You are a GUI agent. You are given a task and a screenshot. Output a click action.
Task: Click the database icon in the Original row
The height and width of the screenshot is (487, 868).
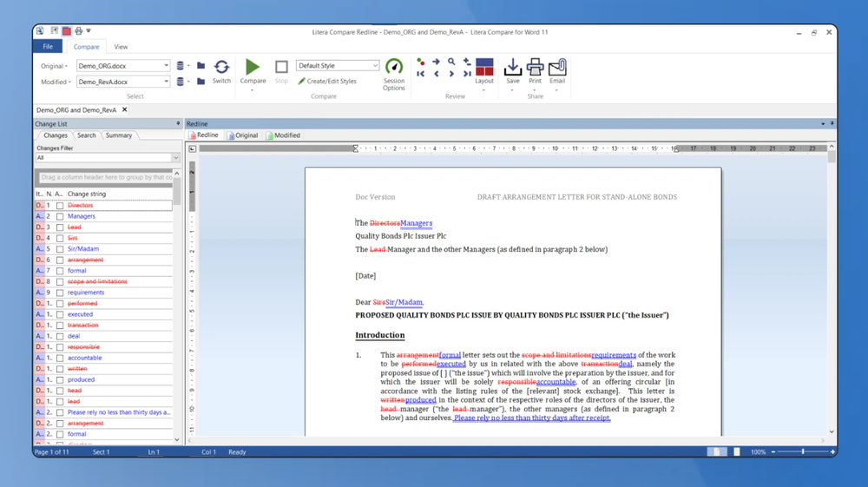pos(180,66)
